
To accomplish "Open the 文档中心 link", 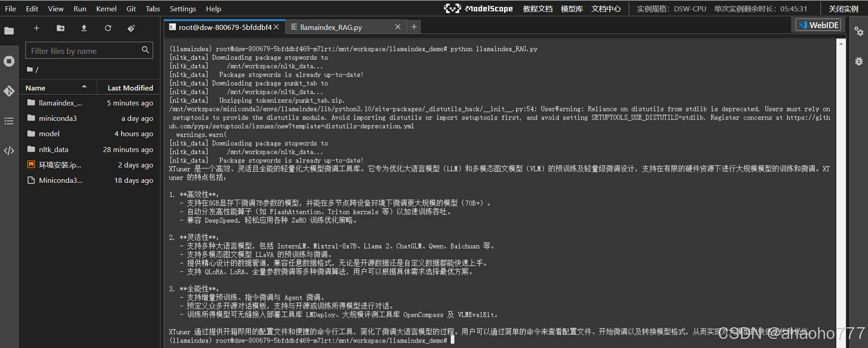I will pos(606,9).
